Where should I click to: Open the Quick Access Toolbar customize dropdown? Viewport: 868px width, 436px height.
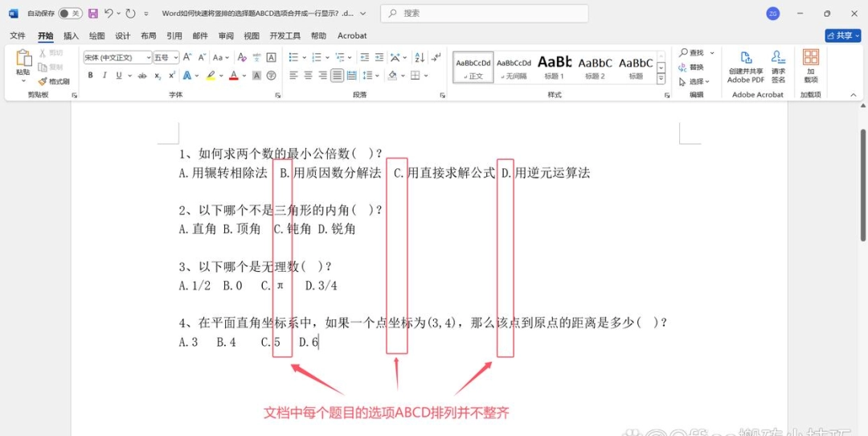pyautogui.click(x=146, y=14)
